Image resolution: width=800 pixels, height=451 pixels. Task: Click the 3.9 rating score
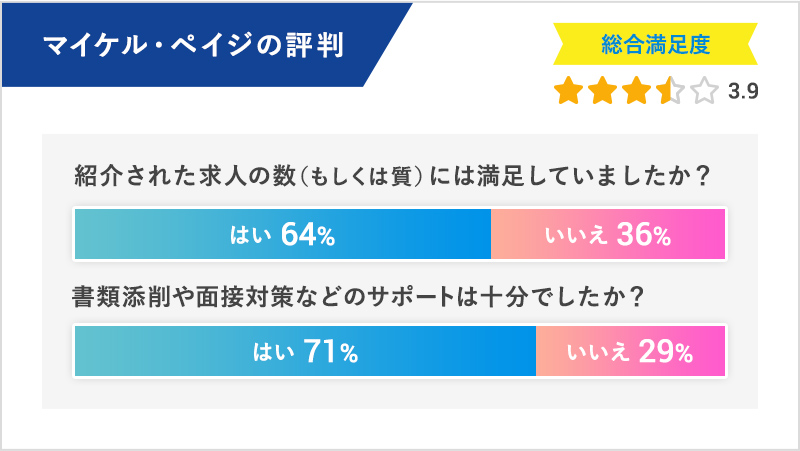coord(743,93)
